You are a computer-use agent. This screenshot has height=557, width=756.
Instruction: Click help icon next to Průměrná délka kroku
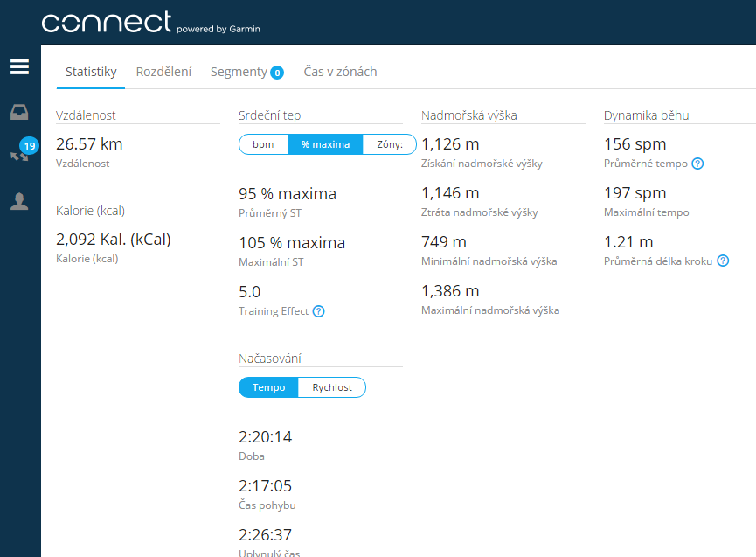[722, 261]
